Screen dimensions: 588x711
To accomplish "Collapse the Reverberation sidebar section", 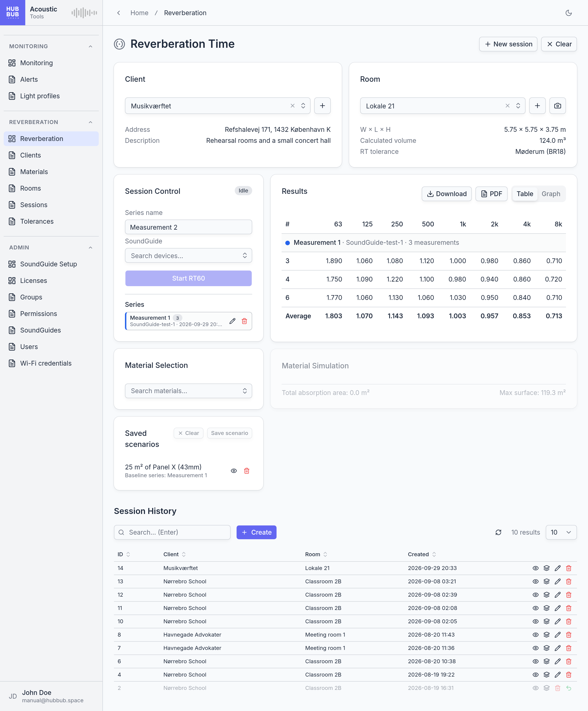I will (x=90, y=122).
